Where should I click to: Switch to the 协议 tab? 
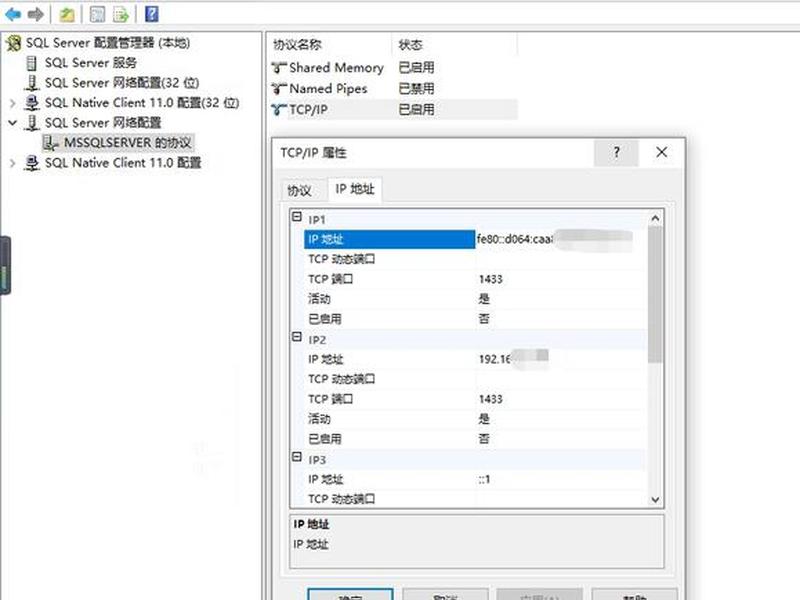click(x=299, y=191)
